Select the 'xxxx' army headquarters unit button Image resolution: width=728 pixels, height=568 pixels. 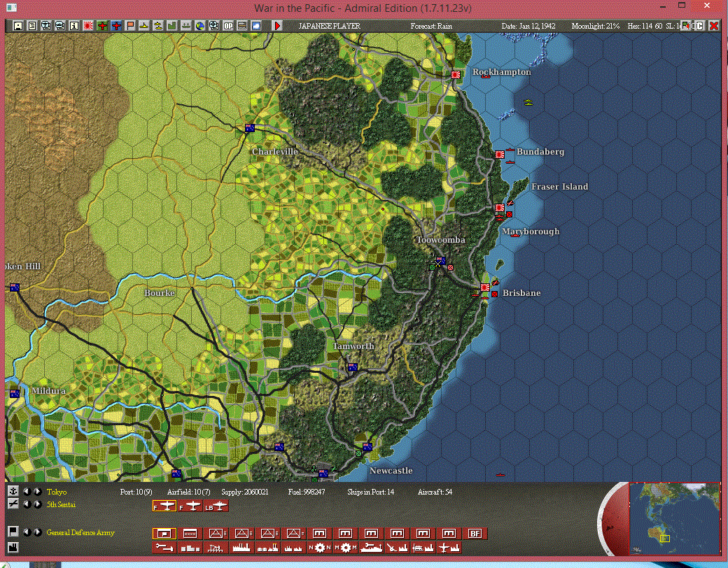(x=190, y=534)
